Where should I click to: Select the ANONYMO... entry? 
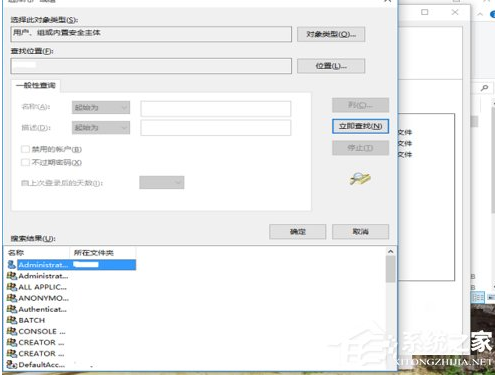[x=43, y=298]
